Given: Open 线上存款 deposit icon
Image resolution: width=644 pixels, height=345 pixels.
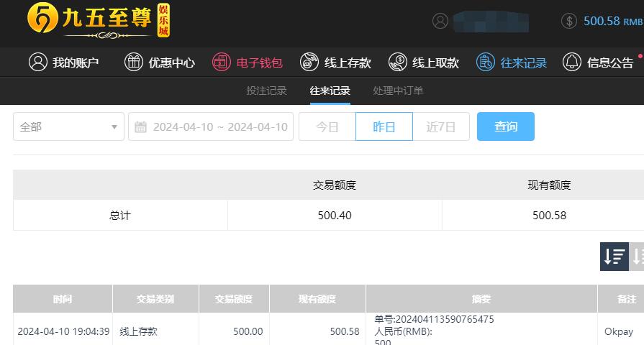Looking at the screenshot, I should (x=309, y=62).
